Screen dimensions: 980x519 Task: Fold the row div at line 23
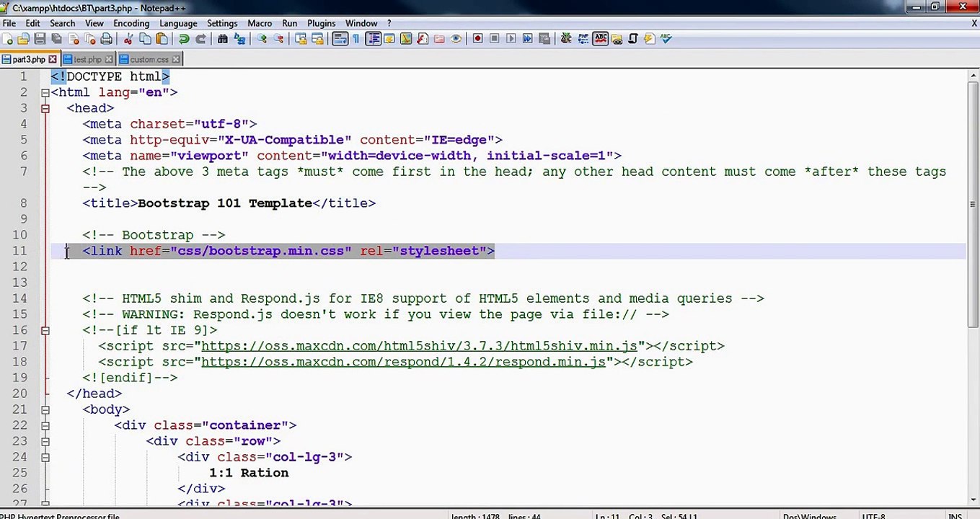(45, 441)
